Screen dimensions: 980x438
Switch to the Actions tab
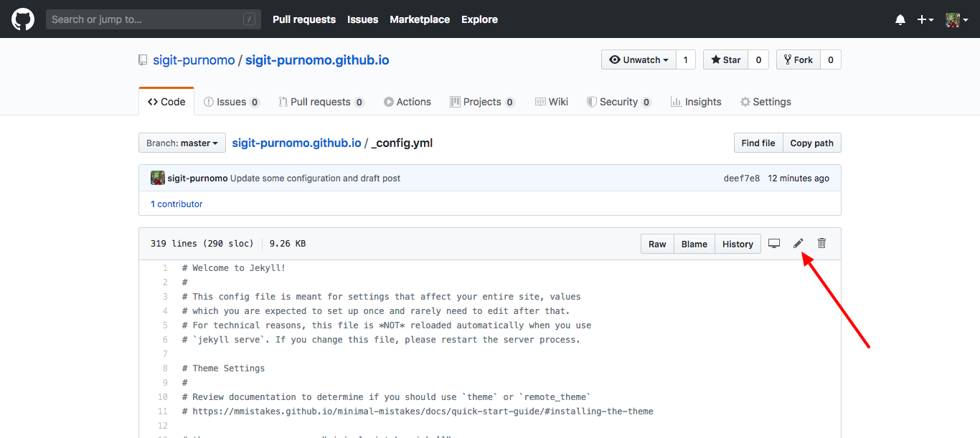(407, 102)
